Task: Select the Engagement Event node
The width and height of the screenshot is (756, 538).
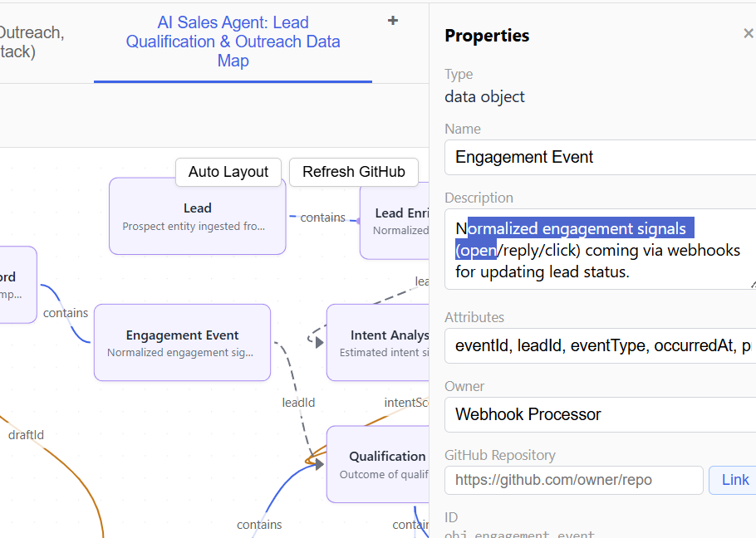Action: [182, 342]
